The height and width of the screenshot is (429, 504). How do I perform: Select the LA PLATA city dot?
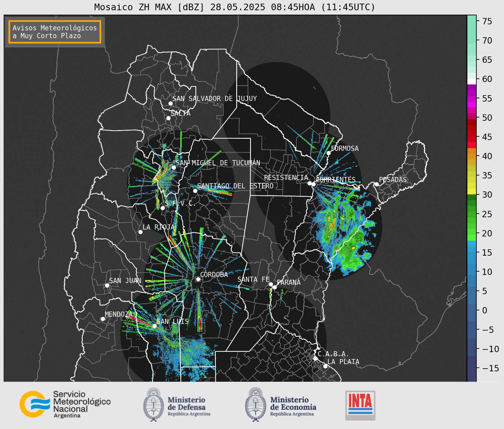(x=325, y=366)
